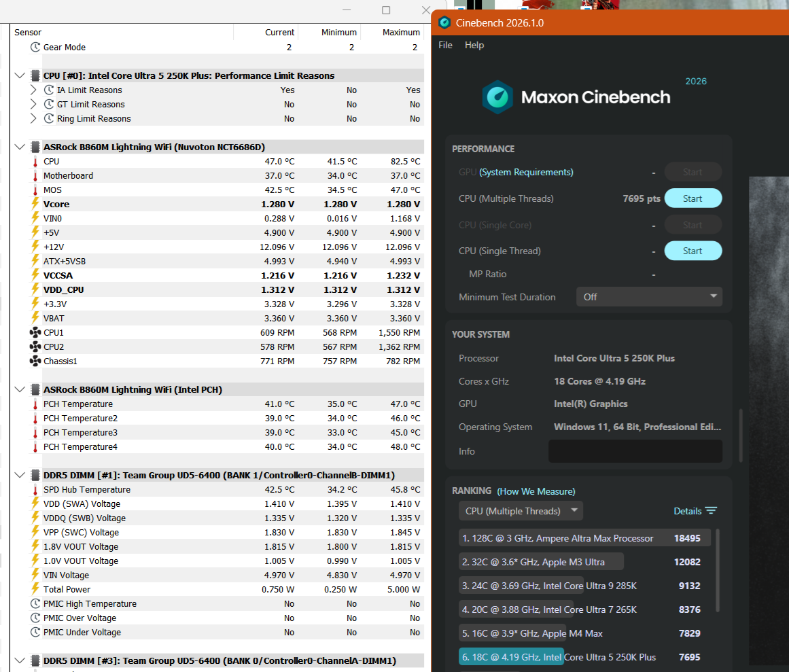
Task: Select the Apple M4 Max ranking entry
Action: (584, 633)
